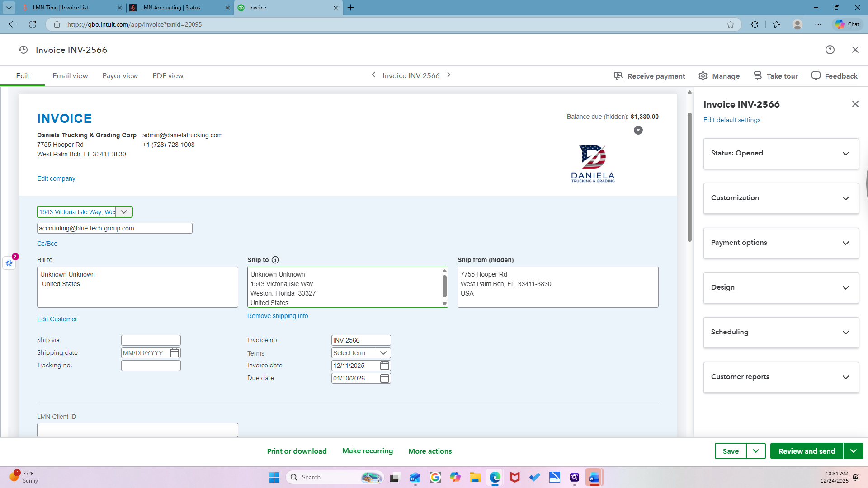The image size is (868, 488).
Task: Open the Shipping date calendar picker
Action: 175,353
